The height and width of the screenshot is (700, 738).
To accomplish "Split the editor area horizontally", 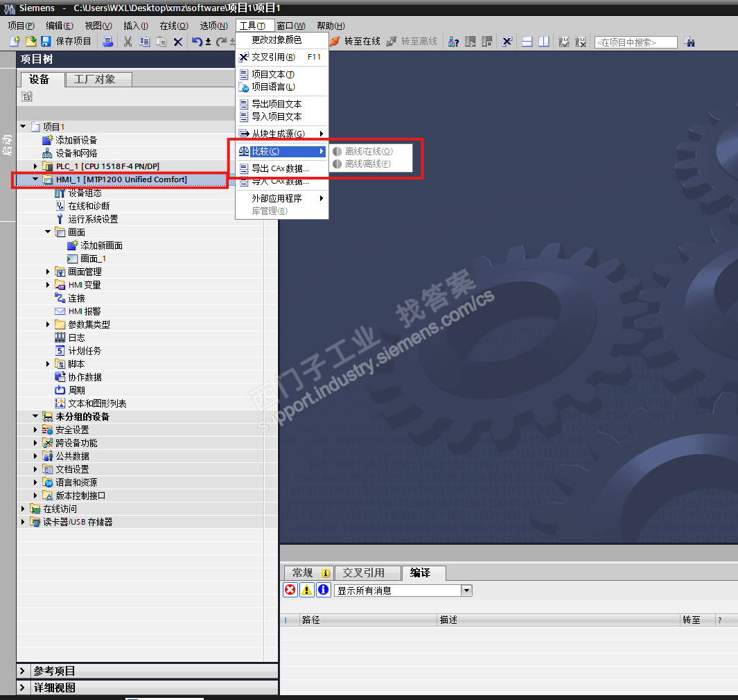I will 527,42.
